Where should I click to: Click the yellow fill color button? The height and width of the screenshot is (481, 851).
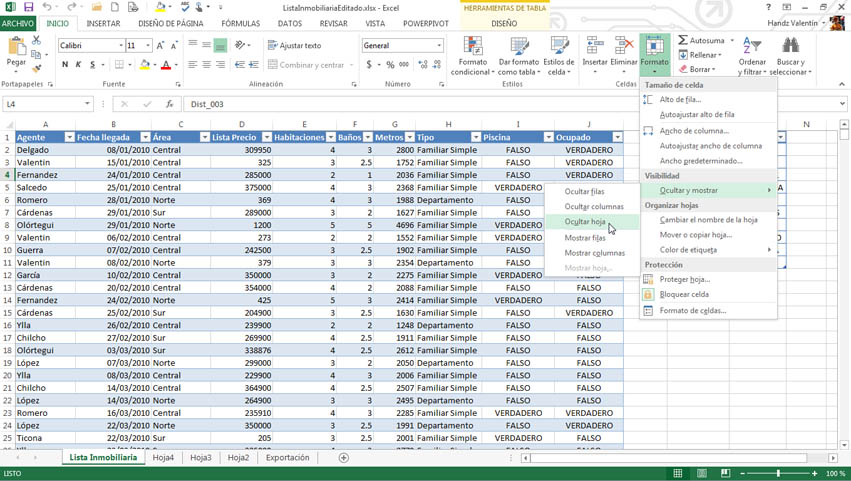tap(145, 65)
